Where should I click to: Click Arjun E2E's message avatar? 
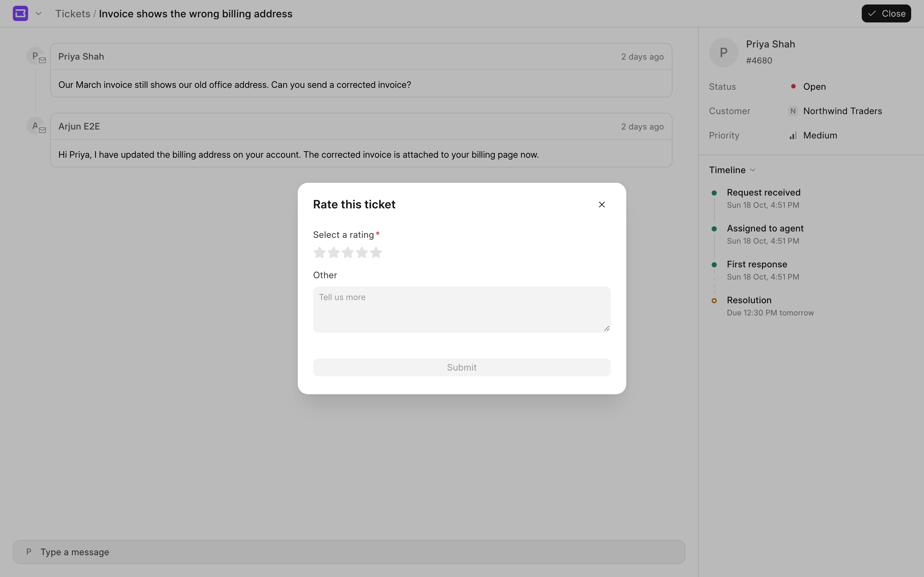(x=35, y=126)
